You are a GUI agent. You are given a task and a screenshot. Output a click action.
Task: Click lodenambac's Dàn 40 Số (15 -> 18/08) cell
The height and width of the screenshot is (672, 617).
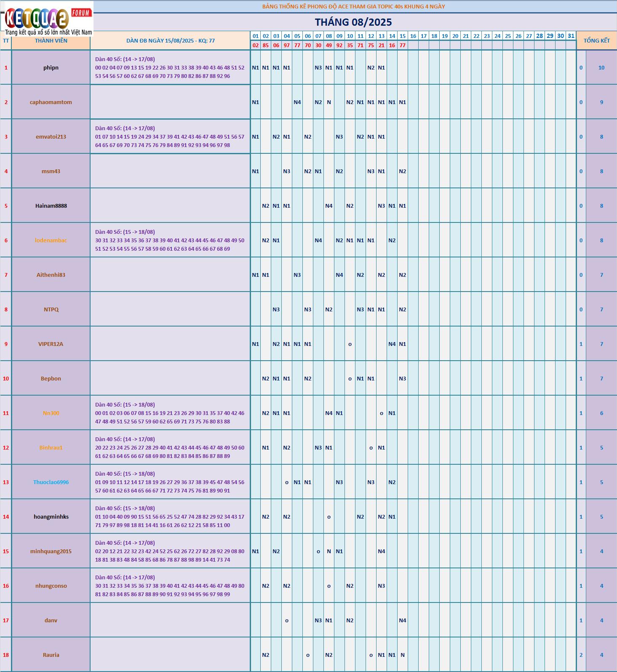[x=170, y=241]
